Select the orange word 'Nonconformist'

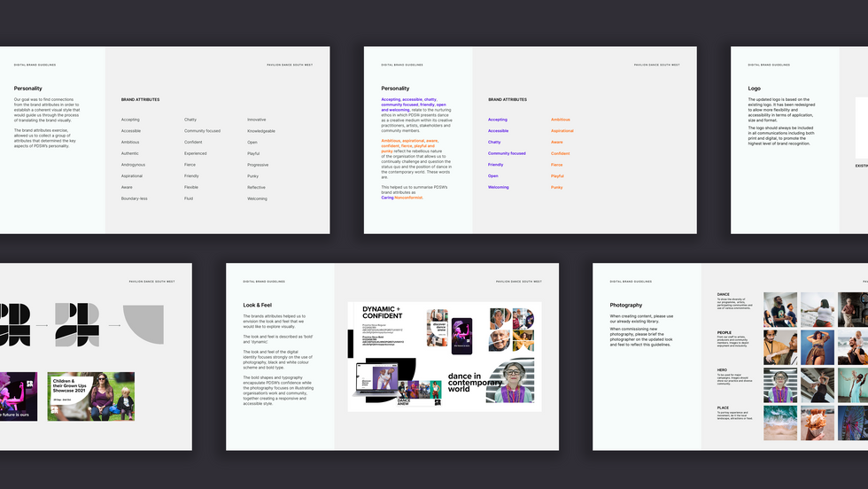point(408,198)
